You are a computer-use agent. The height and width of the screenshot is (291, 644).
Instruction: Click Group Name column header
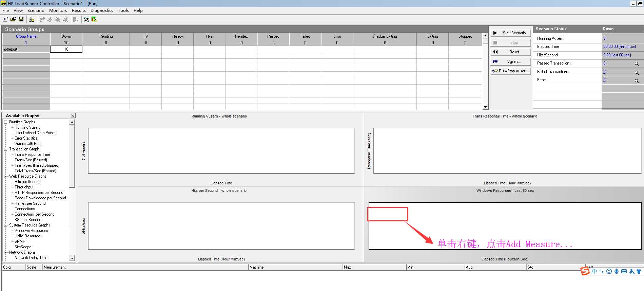click(x=26, y=36)
